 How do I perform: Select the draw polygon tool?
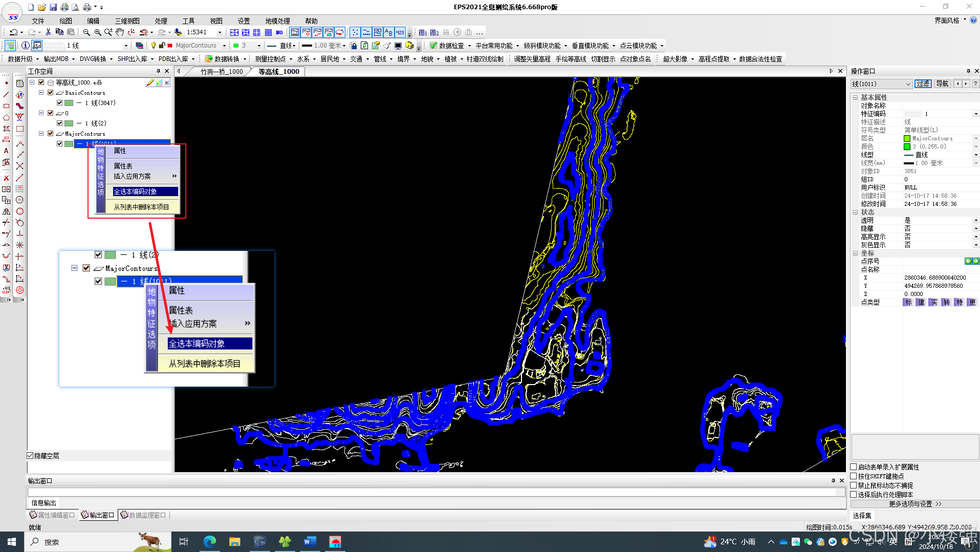[6, 118]
